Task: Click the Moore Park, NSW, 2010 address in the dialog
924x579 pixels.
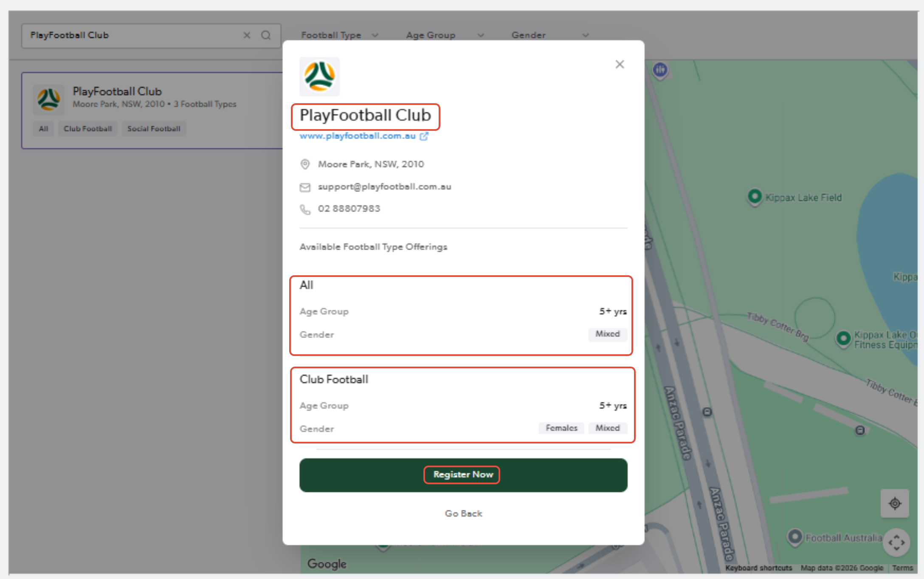Action: 371,164
